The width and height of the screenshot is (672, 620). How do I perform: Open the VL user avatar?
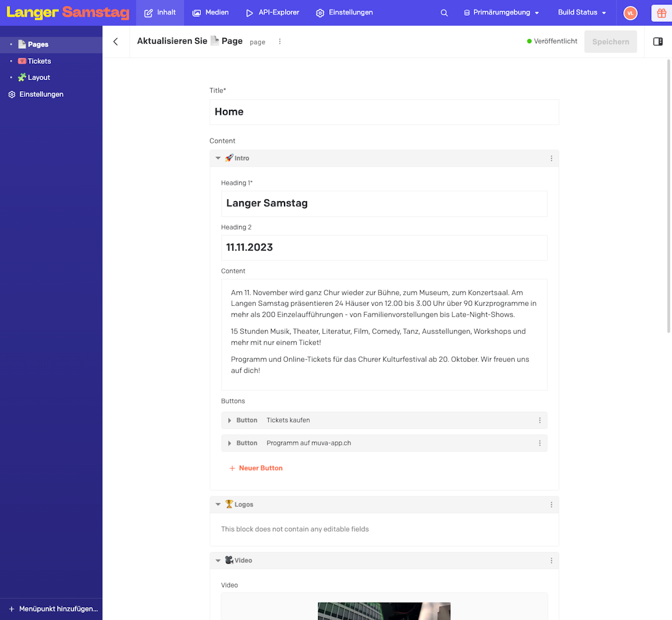tap(631, 13)
